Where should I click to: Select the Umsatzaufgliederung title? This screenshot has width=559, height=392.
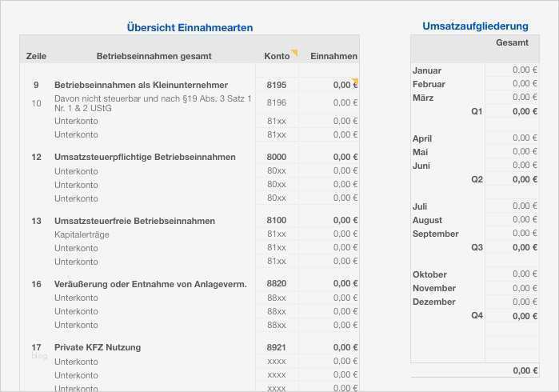click(475, 26)
